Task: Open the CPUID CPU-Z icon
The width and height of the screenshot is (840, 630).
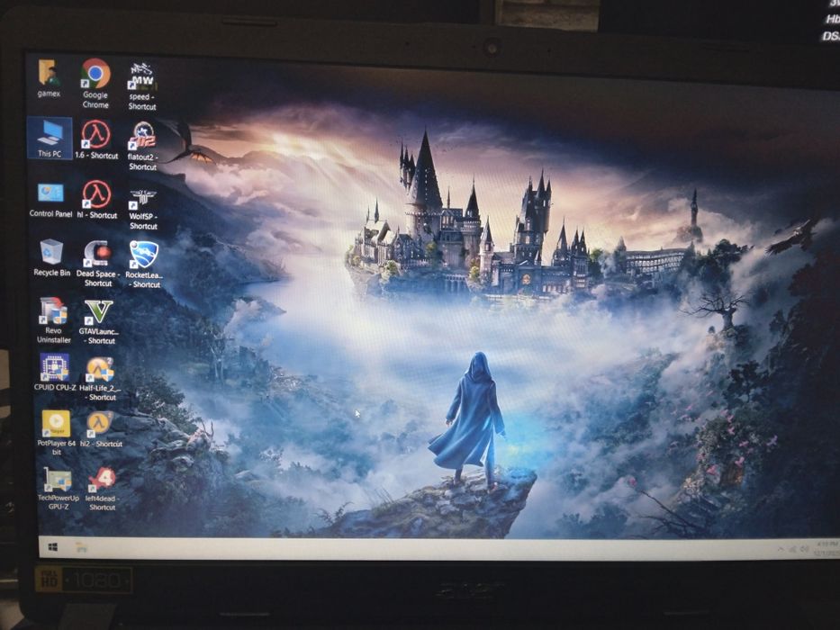Action: (x=55, y=371)
